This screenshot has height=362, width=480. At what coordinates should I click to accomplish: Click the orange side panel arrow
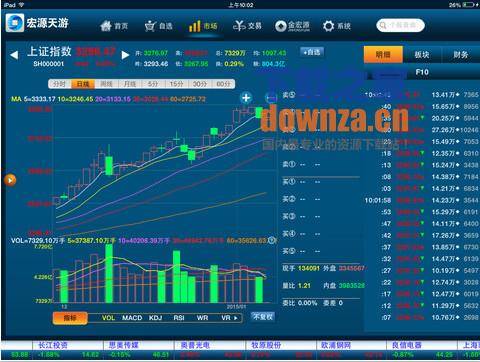point(10,180)
